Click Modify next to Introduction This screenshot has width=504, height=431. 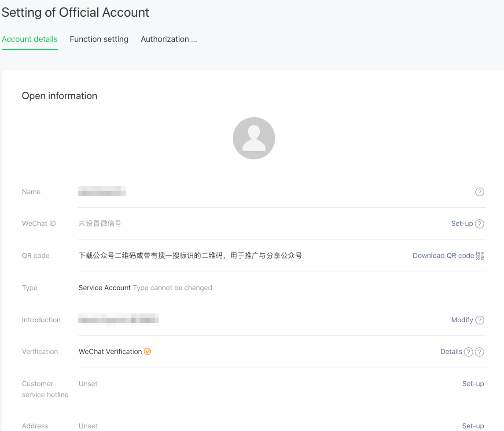462,320
